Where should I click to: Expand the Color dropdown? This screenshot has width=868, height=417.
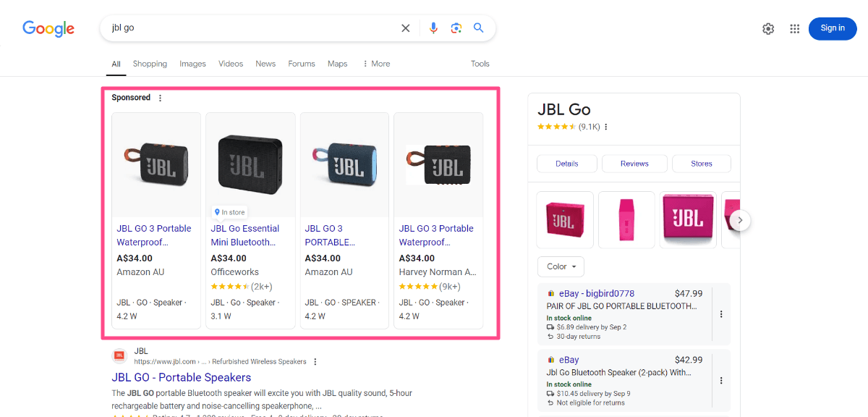point(561,266)
